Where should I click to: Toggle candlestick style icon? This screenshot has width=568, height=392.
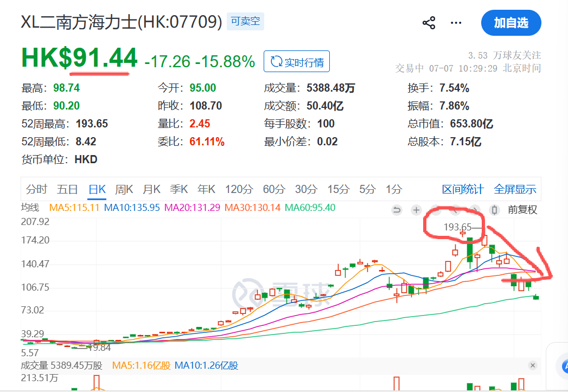pos(494,210)
